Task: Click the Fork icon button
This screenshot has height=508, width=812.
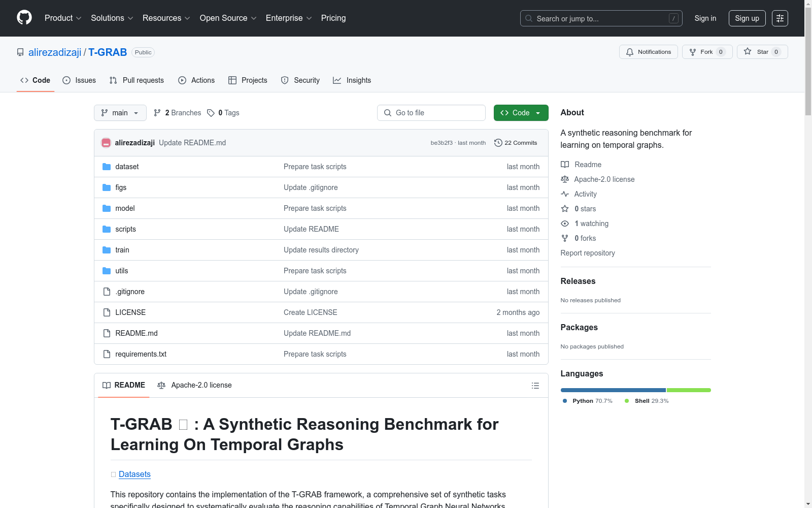Action: click(693, 52)
